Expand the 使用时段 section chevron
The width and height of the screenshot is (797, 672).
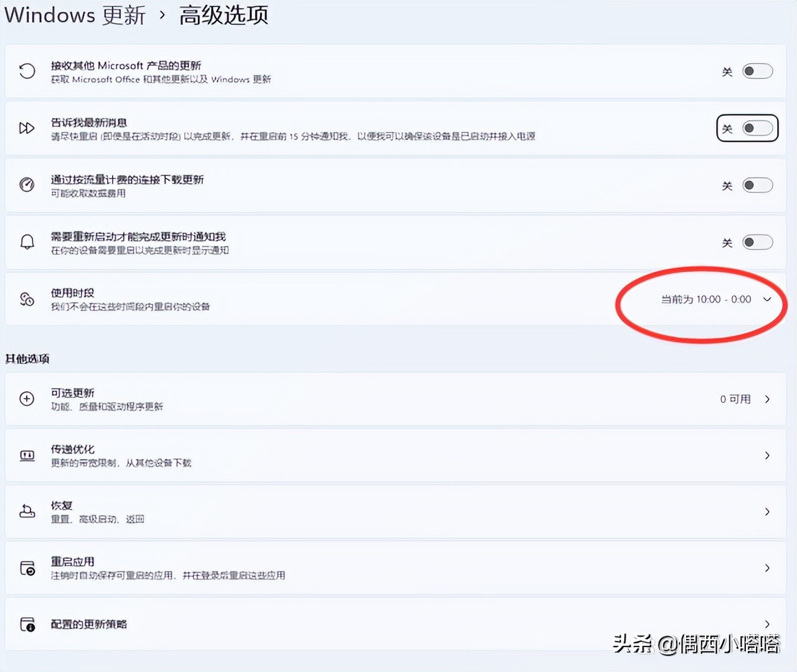click(768, 299)
